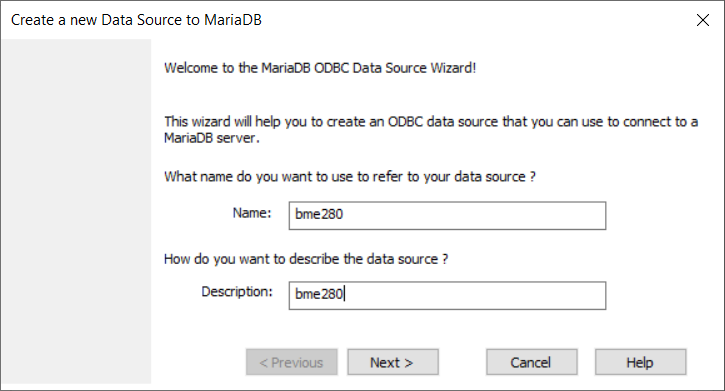
Task: Close the MariaDB data source wizard window
Action: 702,20
